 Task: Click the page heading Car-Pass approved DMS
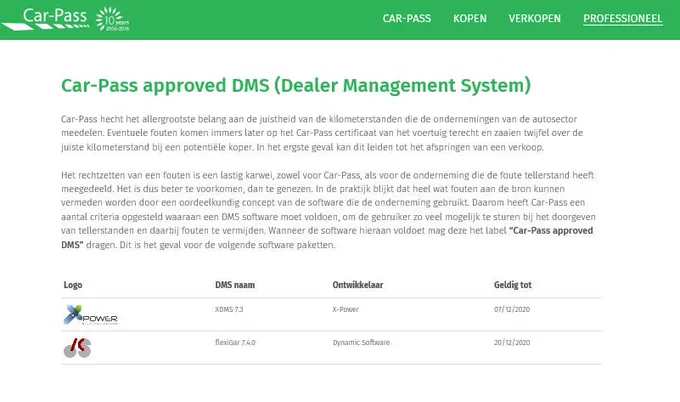point(296,85)
